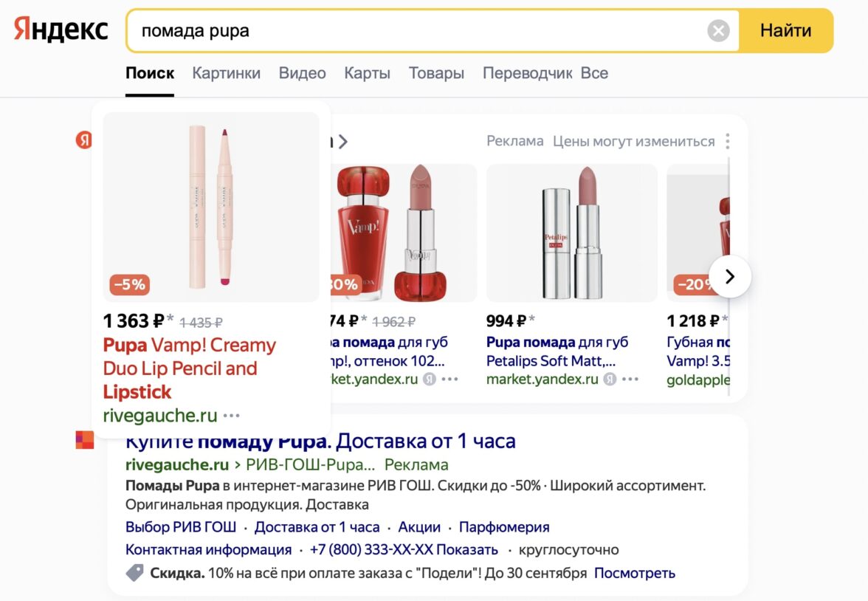The width and height of the screenshot is (868, 601).
Task: Open vertical three-dot ad options menu
Action: [728, 141]
